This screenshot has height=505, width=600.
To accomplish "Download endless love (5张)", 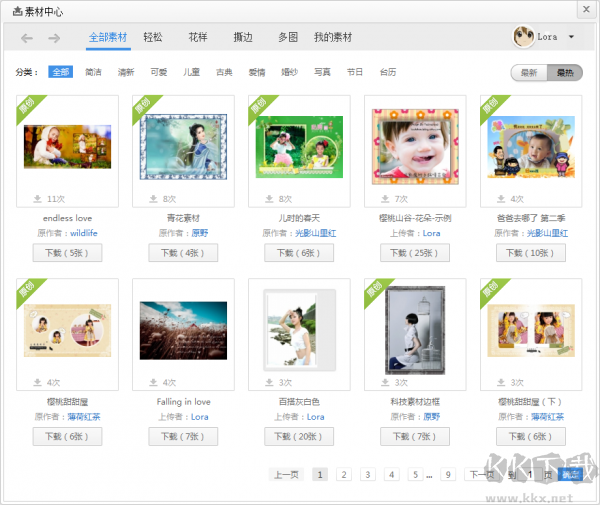I will point(67,253).
